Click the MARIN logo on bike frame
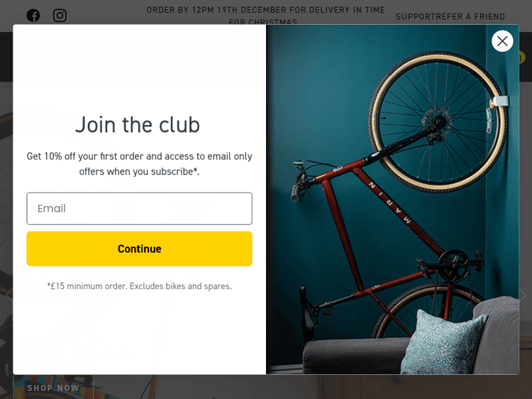The image size is (532, 399). (390, 203)
